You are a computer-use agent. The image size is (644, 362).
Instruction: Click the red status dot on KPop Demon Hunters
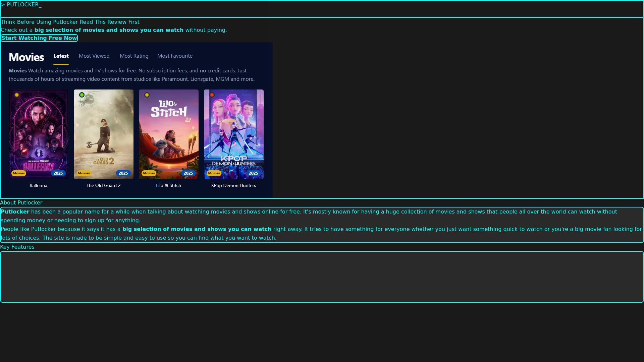point(212,95)
